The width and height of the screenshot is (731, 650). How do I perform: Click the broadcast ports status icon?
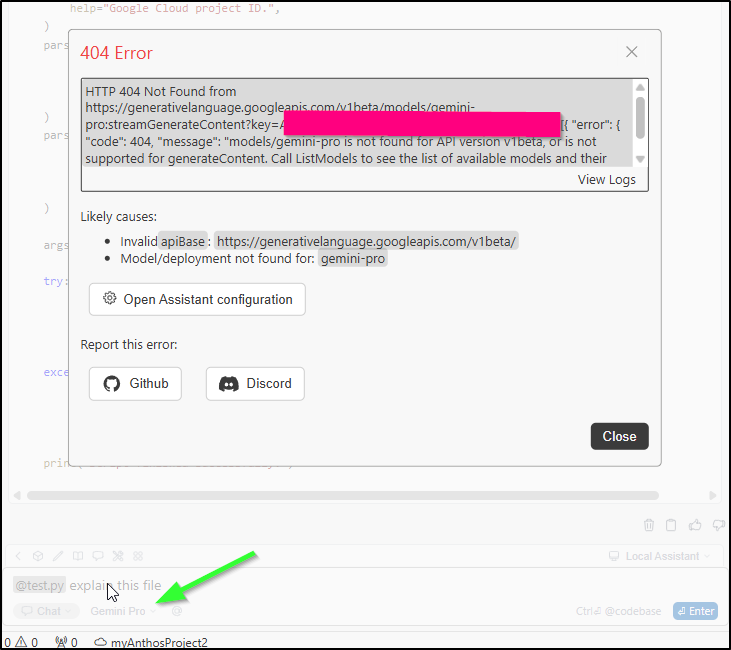[66, 643]
